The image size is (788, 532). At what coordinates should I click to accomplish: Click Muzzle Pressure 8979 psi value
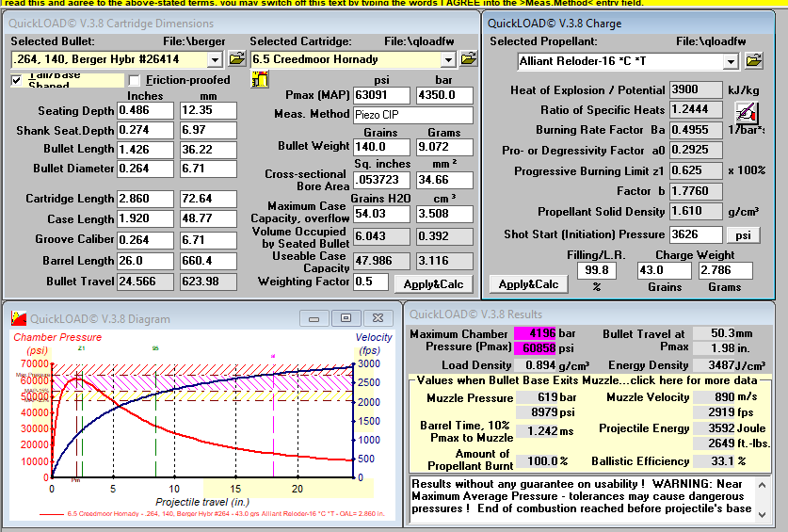(538, 412)
